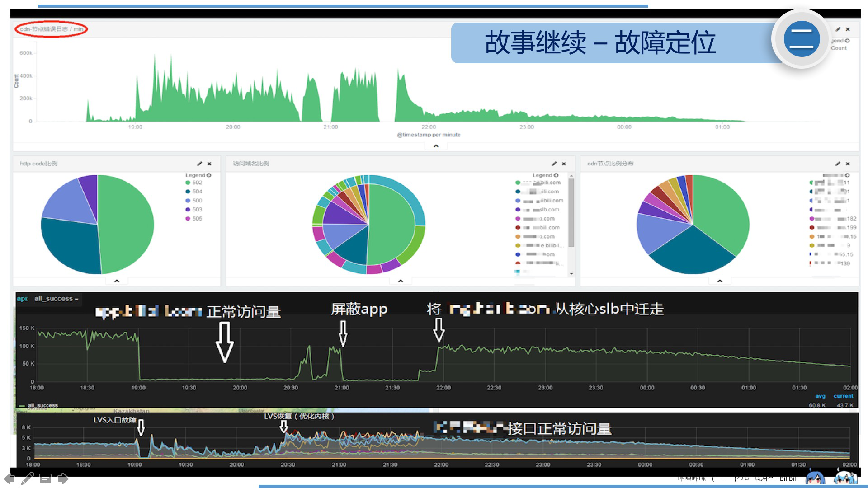Collapse the cdn error timeline chevron
Image resolution: width=868 pixels, height=488 pixels.
(x=436, y=146)
